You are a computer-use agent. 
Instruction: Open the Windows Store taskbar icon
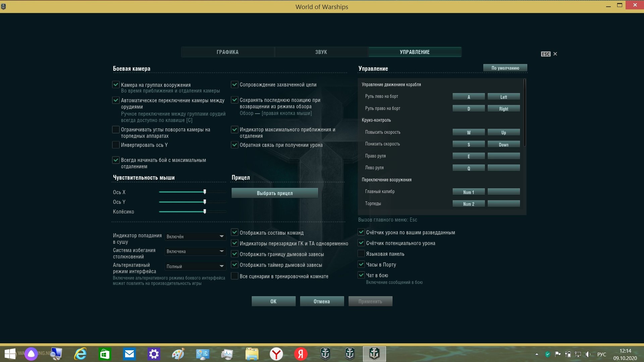click(x=105, y=354)
